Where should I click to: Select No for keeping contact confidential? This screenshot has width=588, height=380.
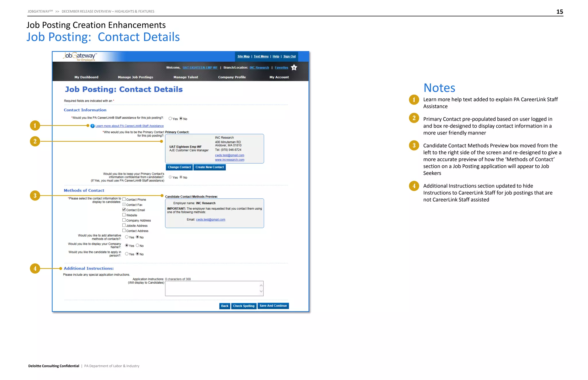pos(181,177)
